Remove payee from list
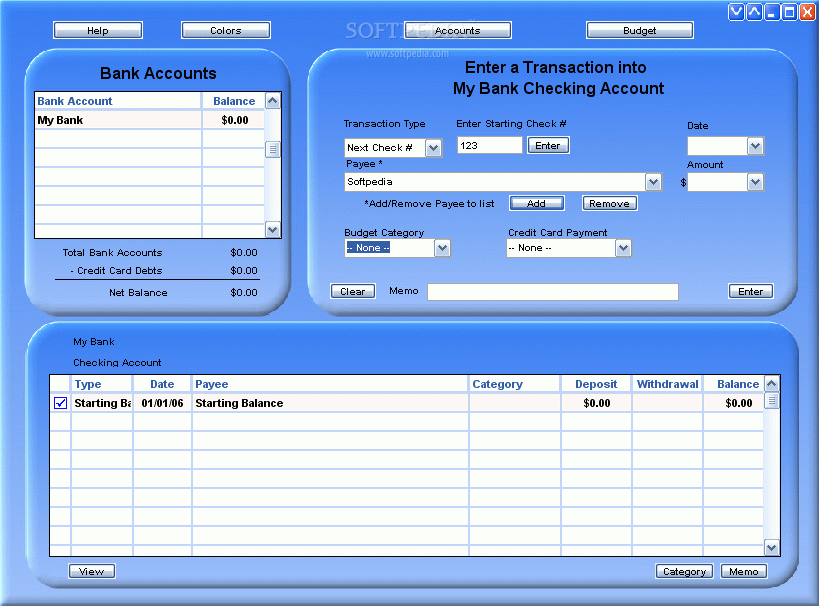Image resolution: width=819 pixels, height=606 pixels. click(x=610, y=203)
